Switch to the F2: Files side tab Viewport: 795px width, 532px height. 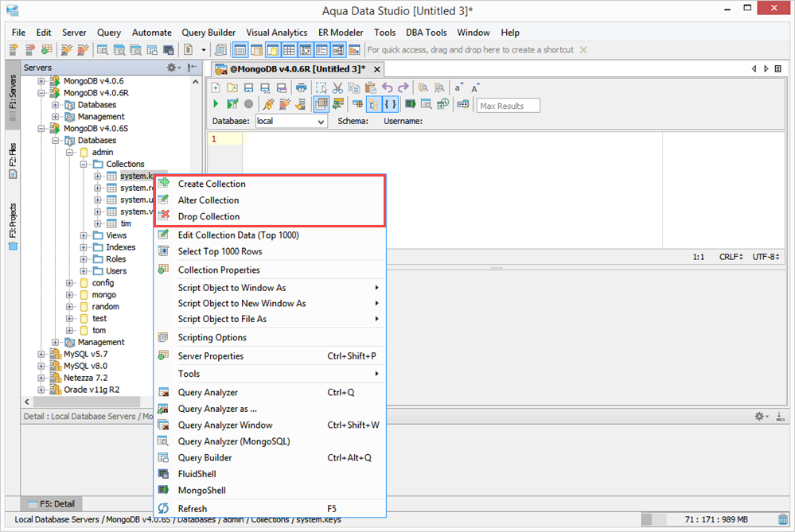[13, 161]
